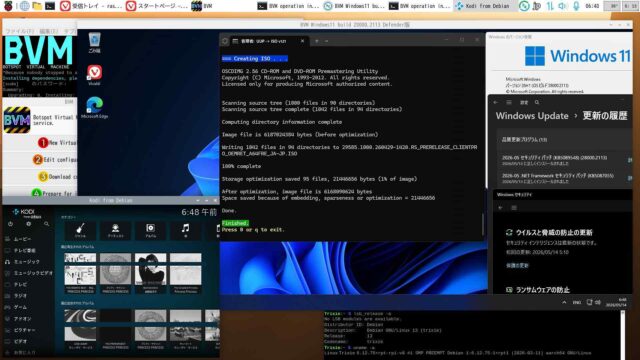This screenshot has width=640, height=360.
Task: Open the Windows Terminal tab dropdown arrow
Action: (x=327, y=41)
